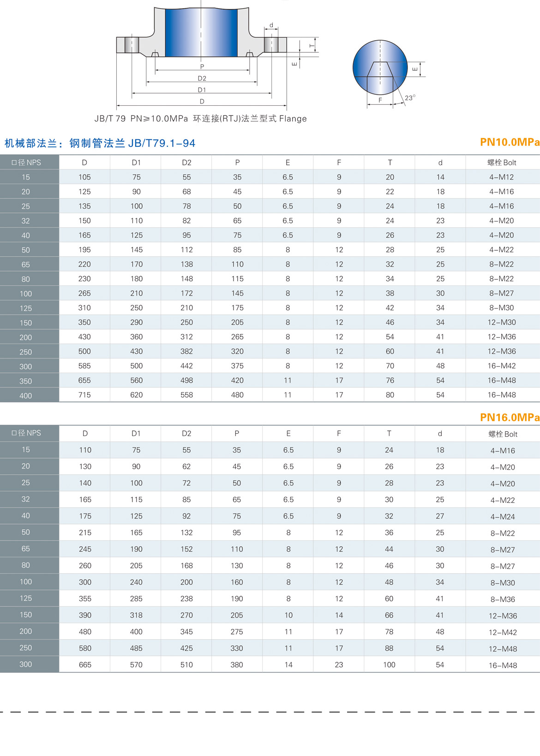Screen dimensions: 540x756
Task: Click the JB/T 79 flange caption text
Action: pos(200,119)
